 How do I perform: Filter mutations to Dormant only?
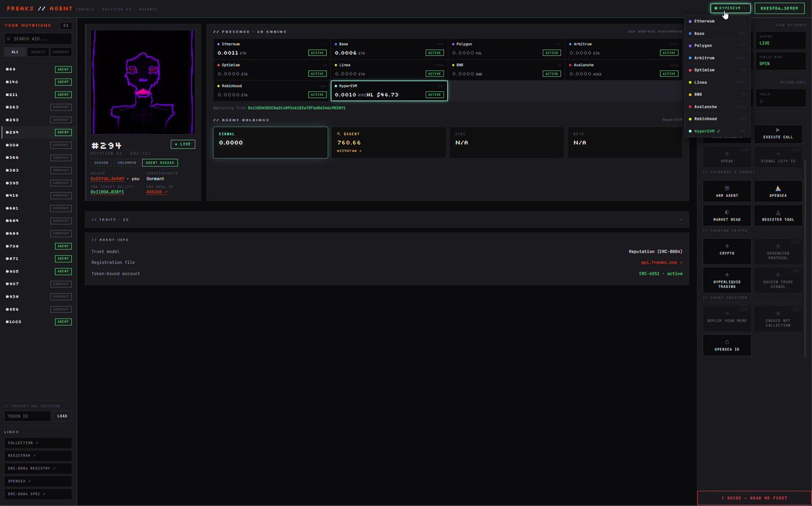point(61,52)
